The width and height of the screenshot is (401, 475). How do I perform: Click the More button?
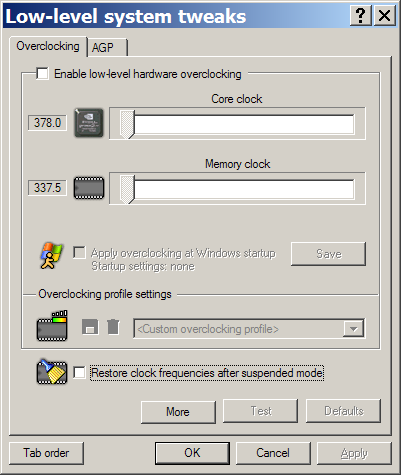pyautogui.click(x=178, y=412)
